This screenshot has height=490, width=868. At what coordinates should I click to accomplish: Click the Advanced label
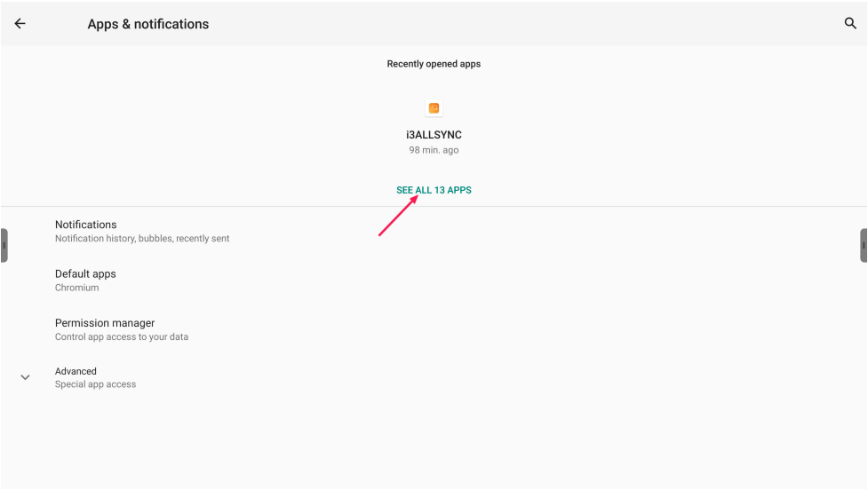tap(76, 371)
